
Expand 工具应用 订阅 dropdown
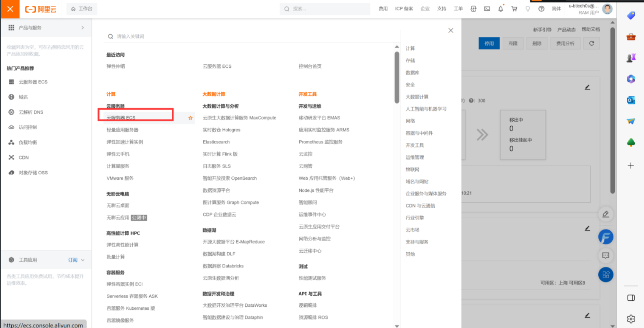[x=76, y=260]
